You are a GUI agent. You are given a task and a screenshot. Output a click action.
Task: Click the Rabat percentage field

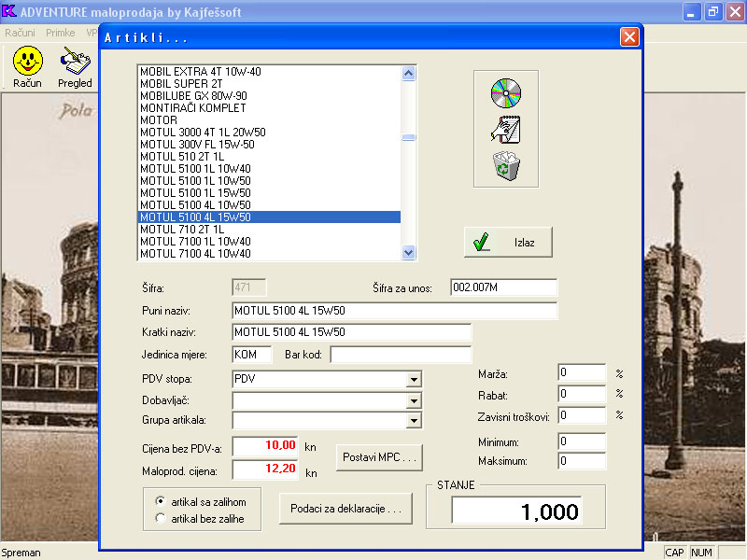[x=582, y=394]
